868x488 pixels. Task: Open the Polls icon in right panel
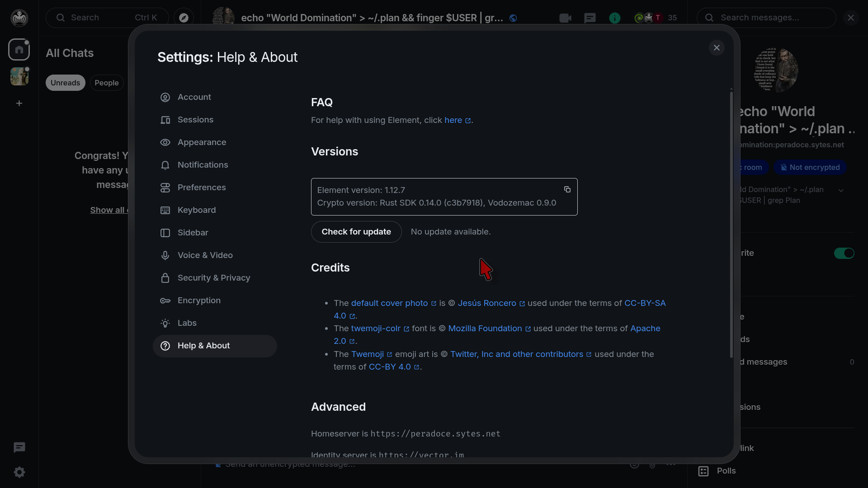coord(703,471)
